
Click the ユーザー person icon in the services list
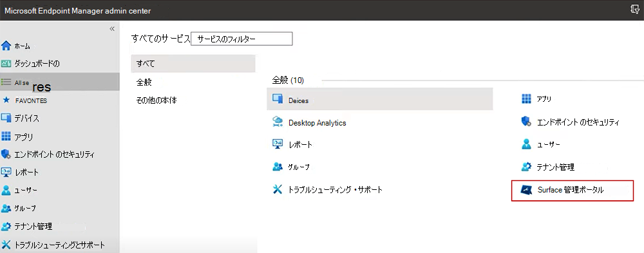pos(526,144)
